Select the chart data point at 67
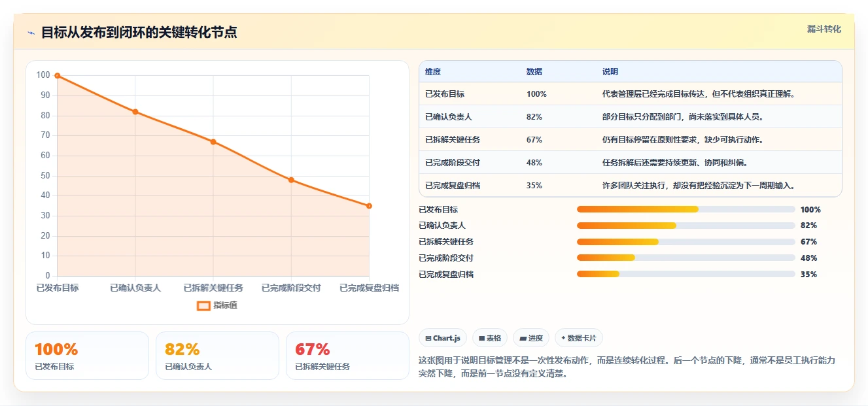The height and width of the screenshot is (406, 868). tap(213, 142)
